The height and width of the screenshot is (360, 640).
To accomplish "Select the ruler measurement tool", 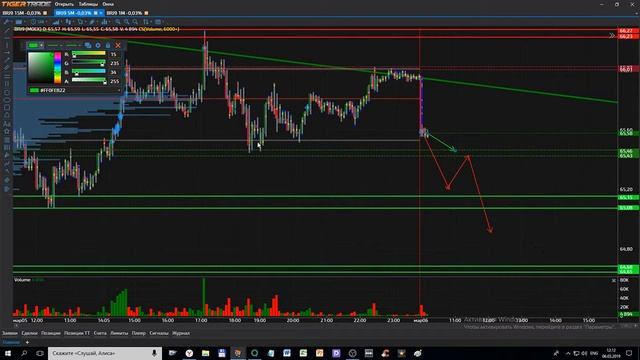I will pos(7,68).
